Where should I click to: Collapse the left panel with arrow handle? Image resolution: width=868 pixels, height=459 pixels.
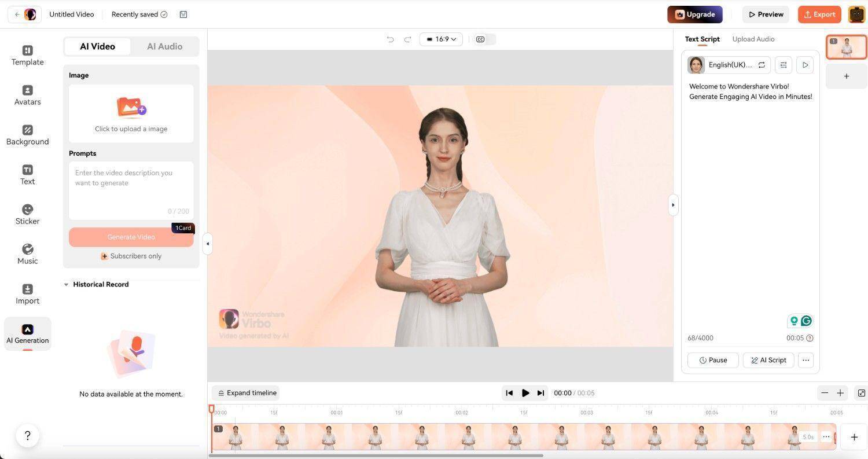(x=207, y=244)
